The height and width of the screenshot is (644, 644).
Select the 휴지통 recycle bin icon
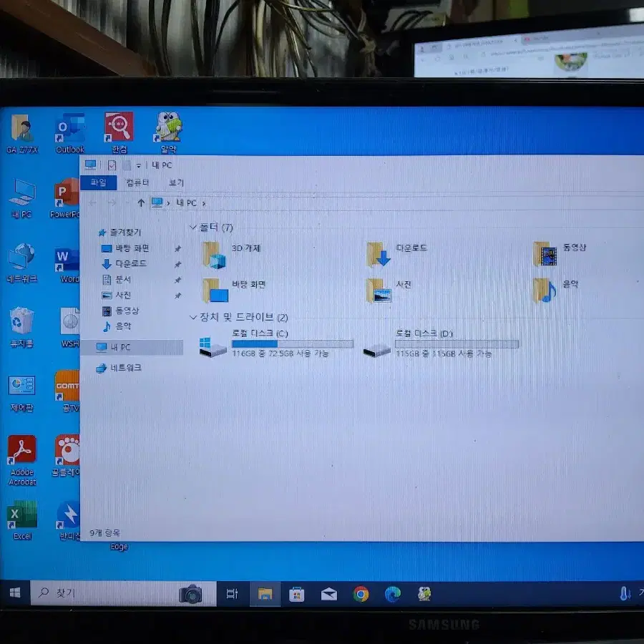click(x=21, y=327)
